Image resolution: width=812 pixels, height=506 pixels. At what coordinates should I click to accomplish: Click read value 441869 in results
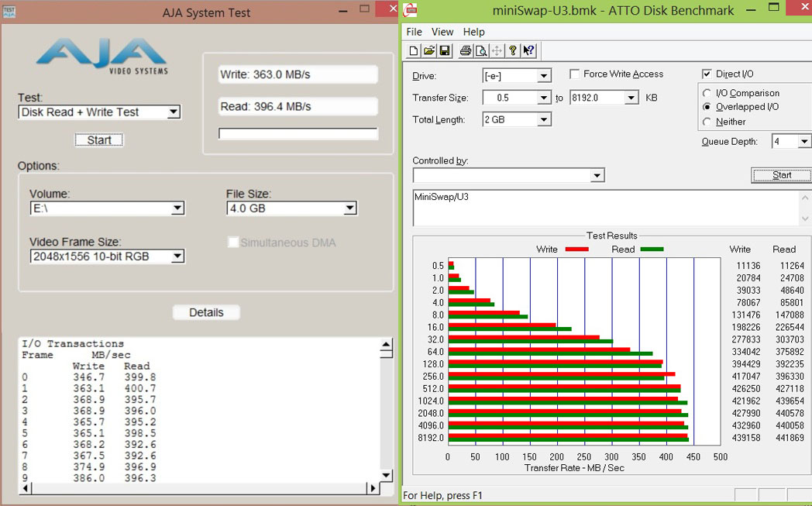790,438
